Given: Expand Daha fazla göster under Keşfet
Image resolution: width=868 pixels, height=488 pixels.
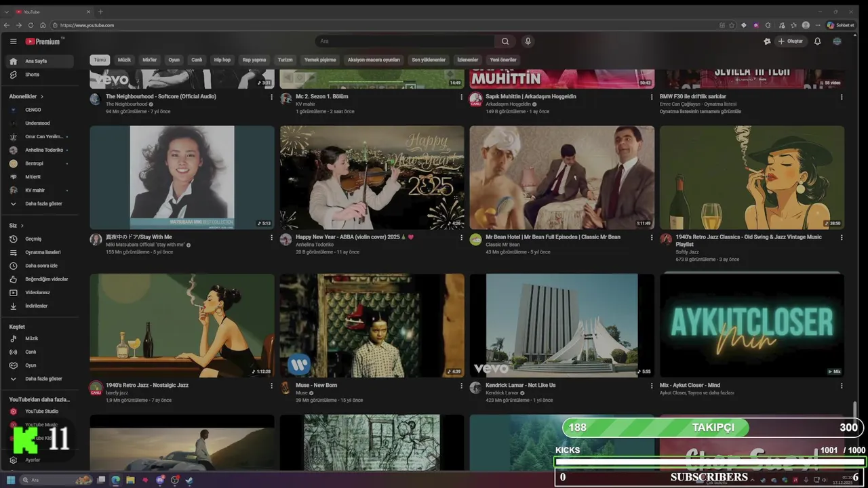Looking at the screenshot, I should [x=41, y=379].
